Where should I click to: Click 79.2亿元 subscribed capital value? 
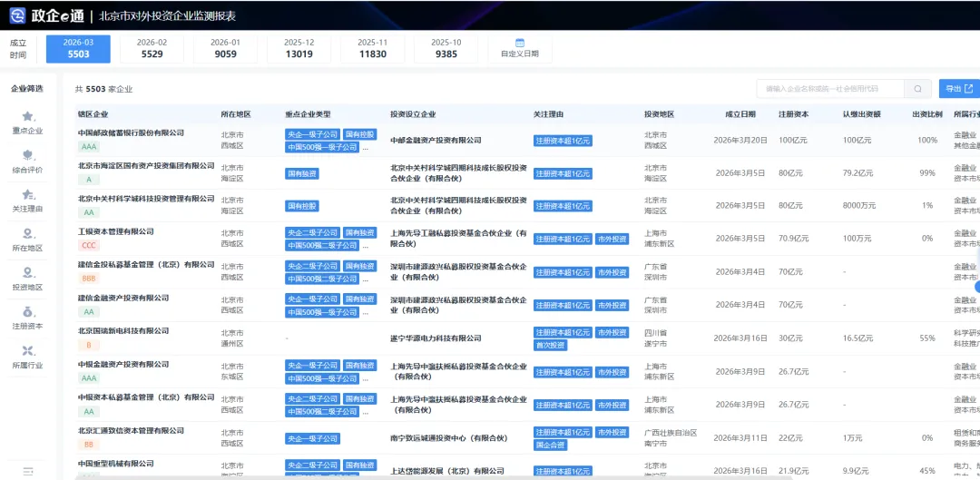pos(857,172)
